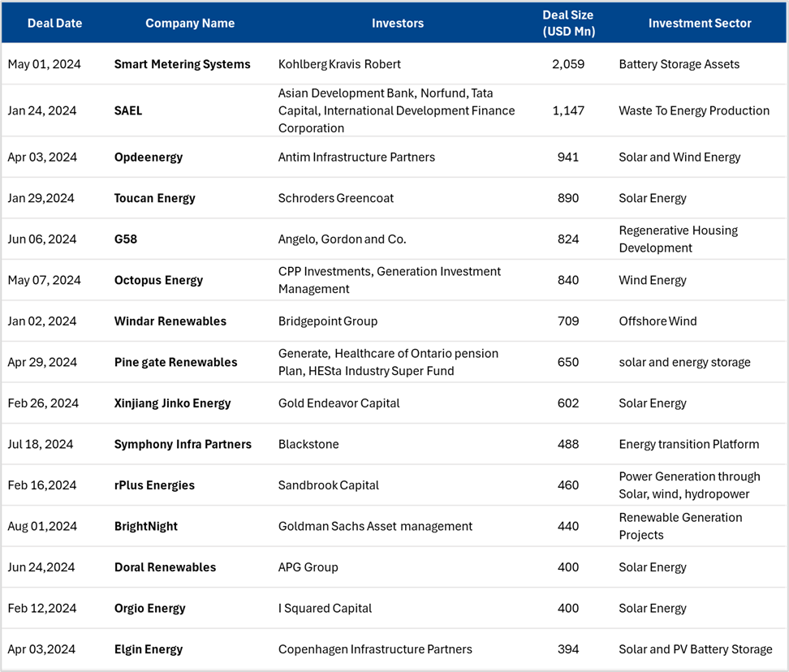Click the deal size "2,059"

pyautogui.click(x=568, y=64)
